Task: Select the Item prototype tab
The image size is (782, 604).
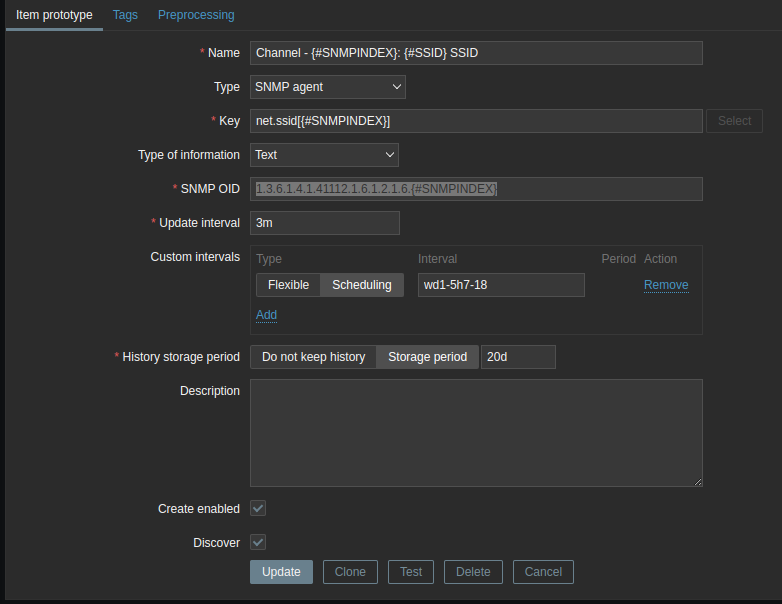Action: click(54, 15)
